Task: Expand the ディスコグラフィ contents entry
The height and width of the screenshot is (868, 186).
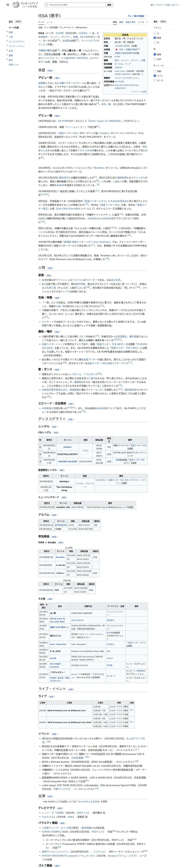Action: [x=7, y=41]
